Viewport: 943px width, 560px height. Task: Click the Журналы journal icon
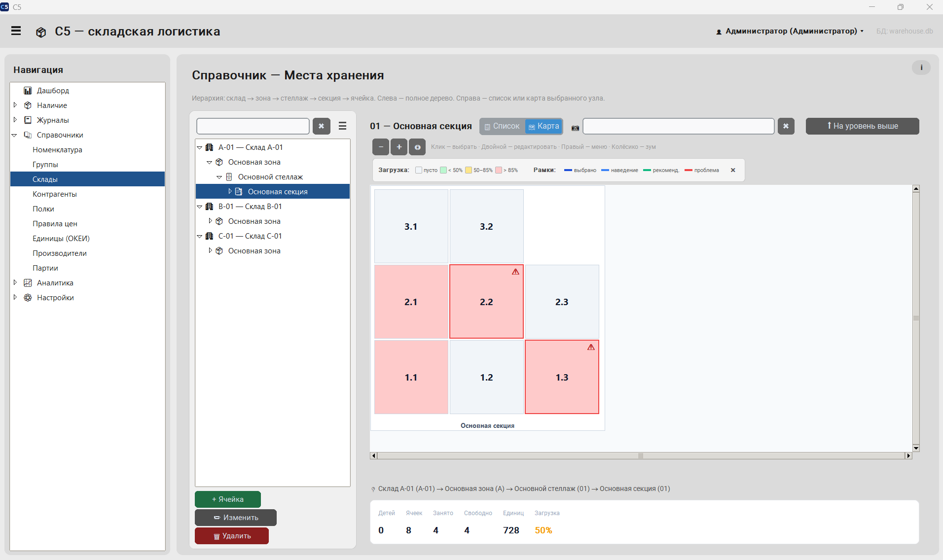tap(28, 120)
